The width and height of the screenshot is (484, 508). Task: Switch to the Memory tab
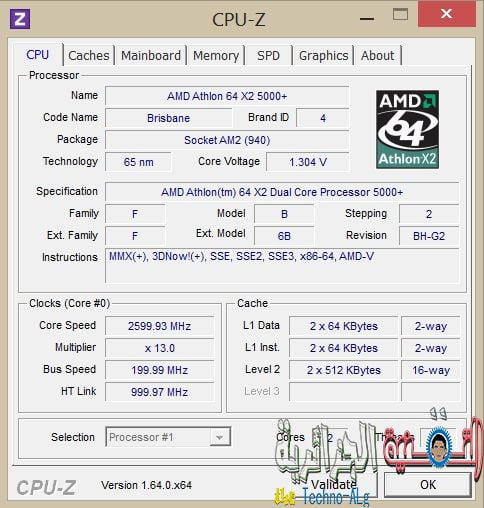click(x=216, y=56)
